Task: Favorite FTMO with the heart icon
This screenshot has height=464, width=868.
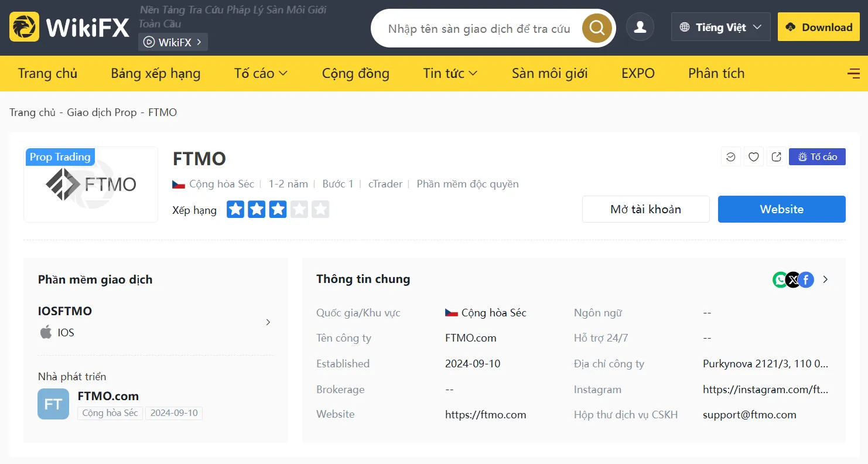Action: click(754, 156)
